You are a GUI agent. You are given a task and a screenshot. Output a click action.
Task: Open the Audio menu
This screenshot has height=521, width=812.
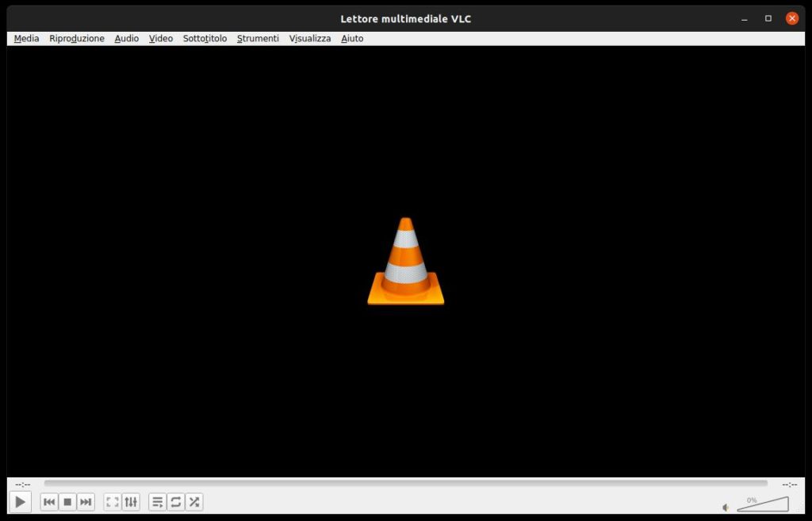pyautogui.click(x=126, y=38)
